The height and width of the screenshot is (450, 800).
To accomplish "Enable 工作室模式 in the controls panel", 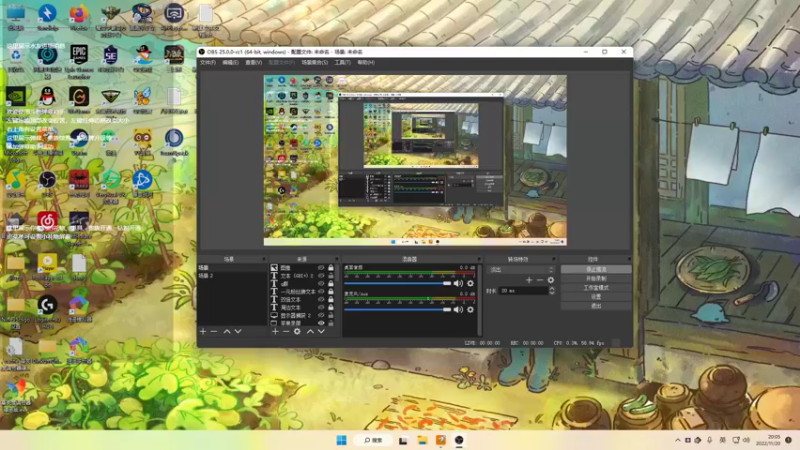I will (596, 288).
